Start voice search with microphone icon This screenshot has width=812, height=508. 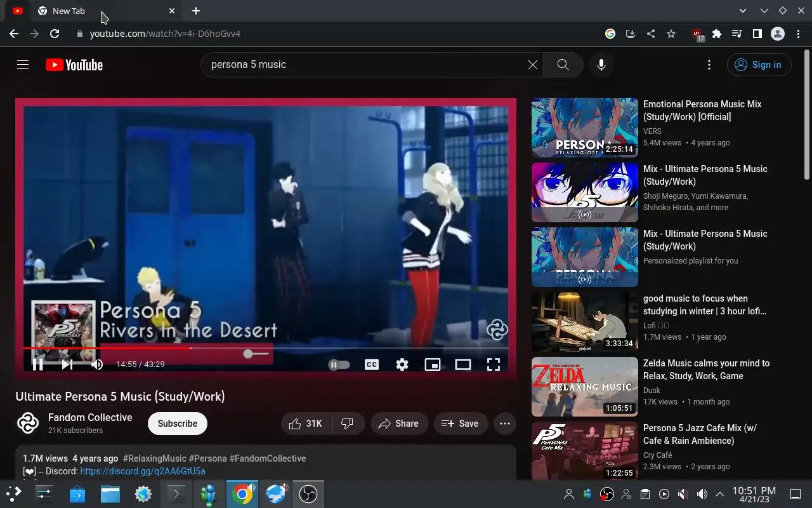coord(601,65)
